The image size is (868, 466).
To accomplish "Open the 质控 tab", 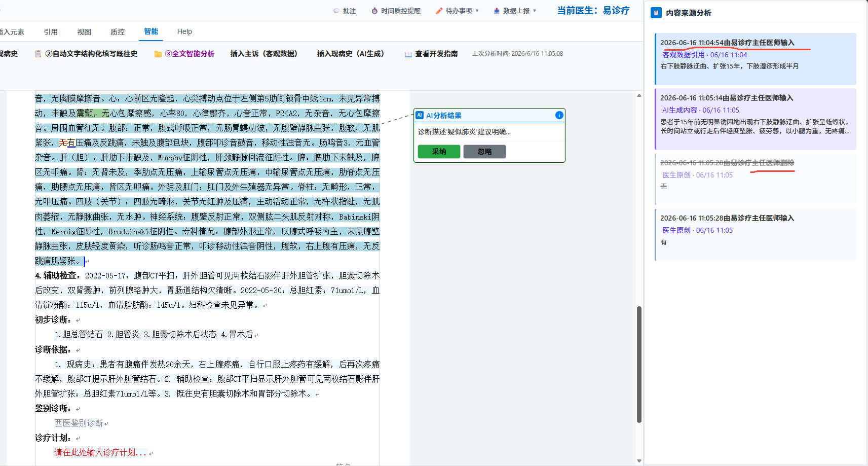I will pyautogui.click(x=118, y=31).
